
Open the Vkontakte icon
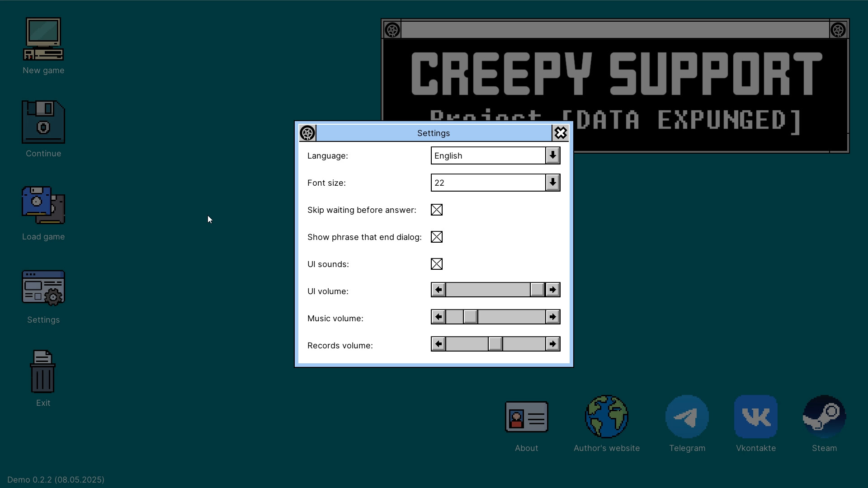point(755,417)
